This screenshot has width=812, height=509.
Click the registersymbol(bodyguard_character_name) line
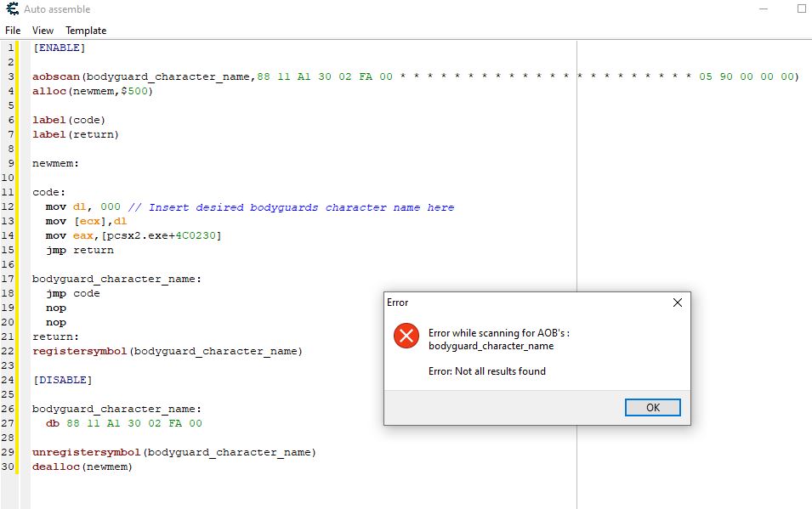(x=168, y=351)
